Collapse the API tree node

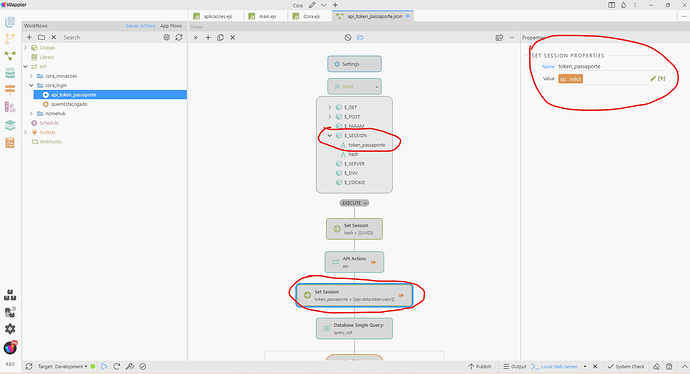pos(26,66)
